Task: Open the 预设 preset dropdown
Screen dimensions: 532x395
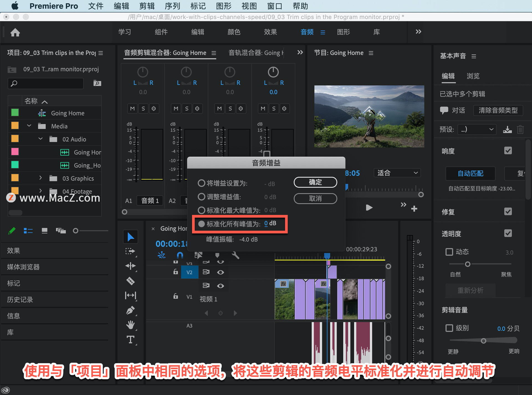Action: [477, 129]
